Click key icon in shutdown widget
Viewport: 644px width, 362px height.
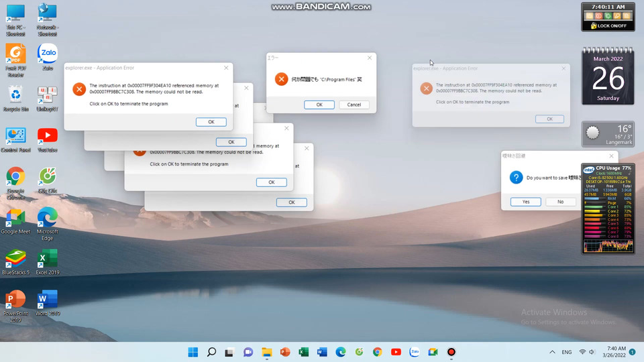click(x=617, y=16)
